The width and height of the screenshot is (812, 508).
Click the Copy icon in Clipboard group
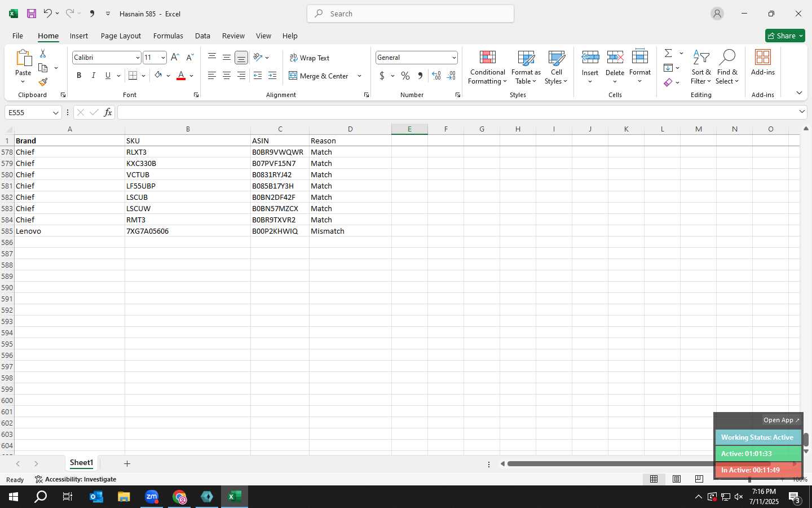tap(43, 68)
